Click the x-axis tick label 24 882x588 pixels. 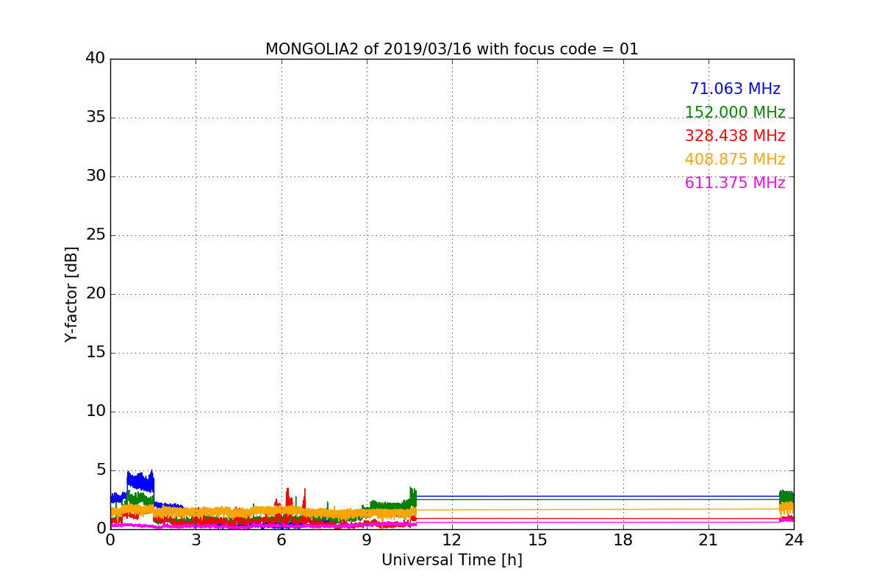pos(794,539)
